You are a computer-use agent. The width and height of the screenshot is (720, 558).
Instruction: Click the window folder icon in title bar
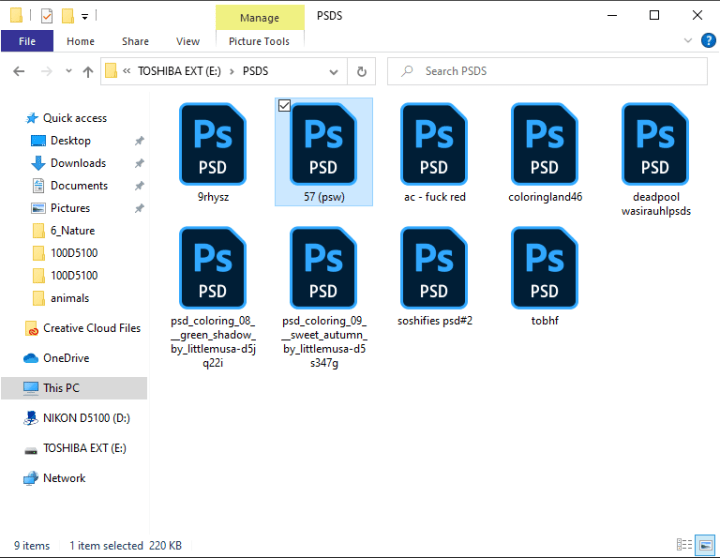(x=16, y=16)
